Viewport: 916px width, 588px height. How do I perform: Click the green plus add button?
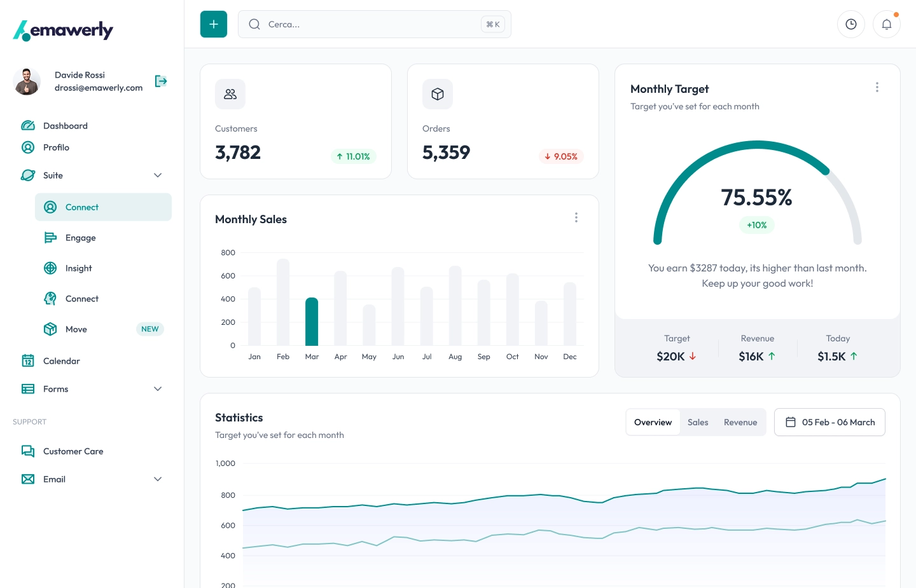(x=214, y=24)
